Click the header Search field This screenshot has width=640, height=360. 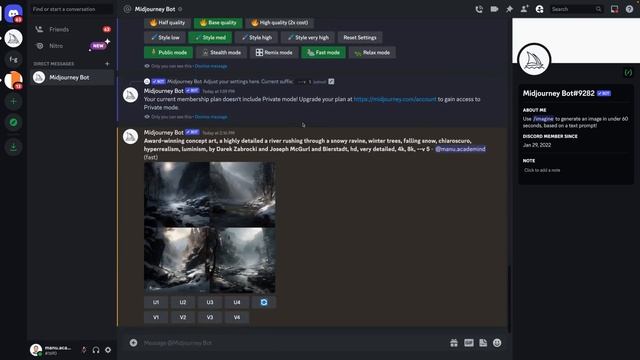(x=576, y=9)
